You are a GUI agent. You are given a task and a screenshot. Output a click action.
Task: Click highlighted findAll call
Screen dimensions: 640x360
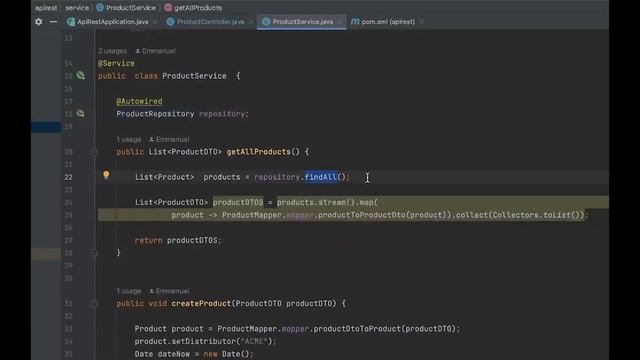pyautogui.click(x=320, y=177)
